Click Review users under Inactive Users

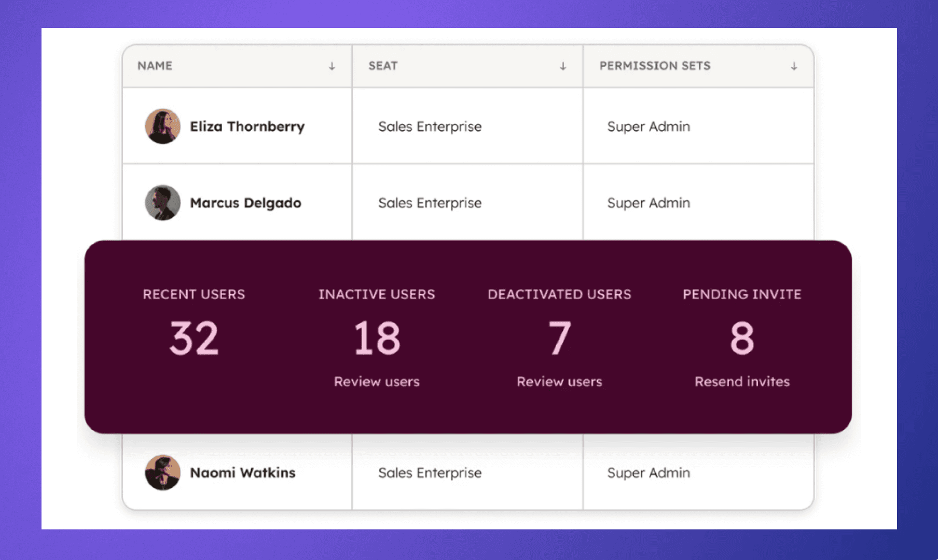[x=377, y=381]
